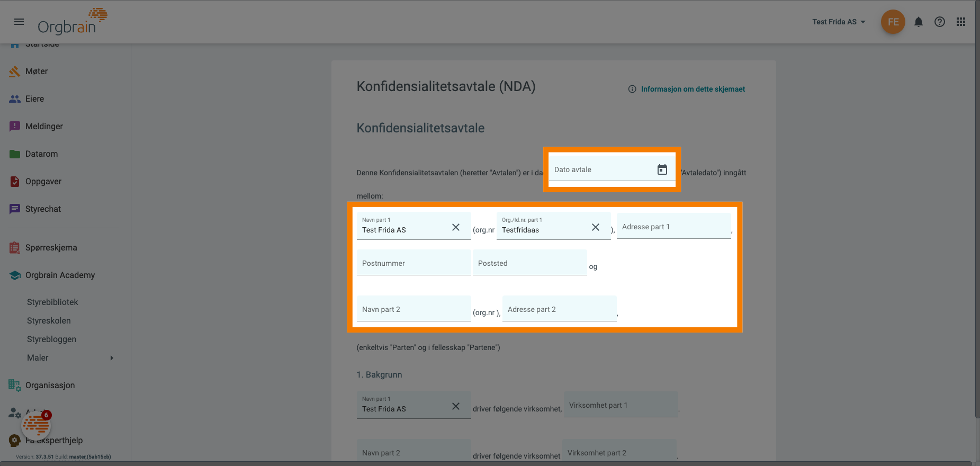Click the Eiere people icon
The height and width of the screenshot is (466, 980).
click(x=15, y=99)
